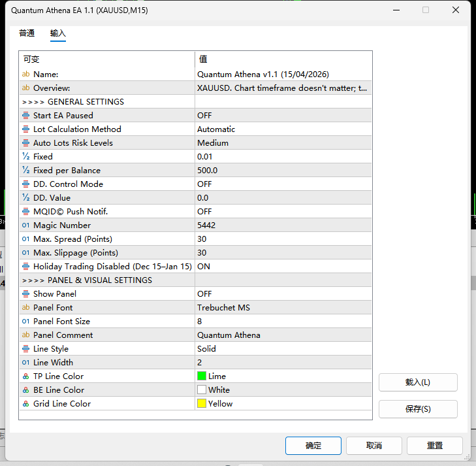Click the enum icon beside Line Style
Image resolution: width=476 pixels, height=466 pixels.
[26, 349]
